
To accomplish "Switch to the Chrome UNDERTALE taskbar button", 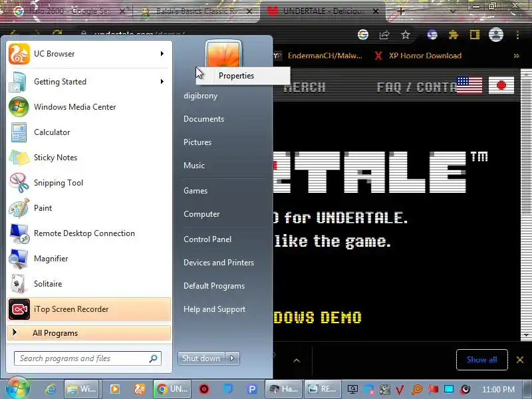I will [172, 389].
